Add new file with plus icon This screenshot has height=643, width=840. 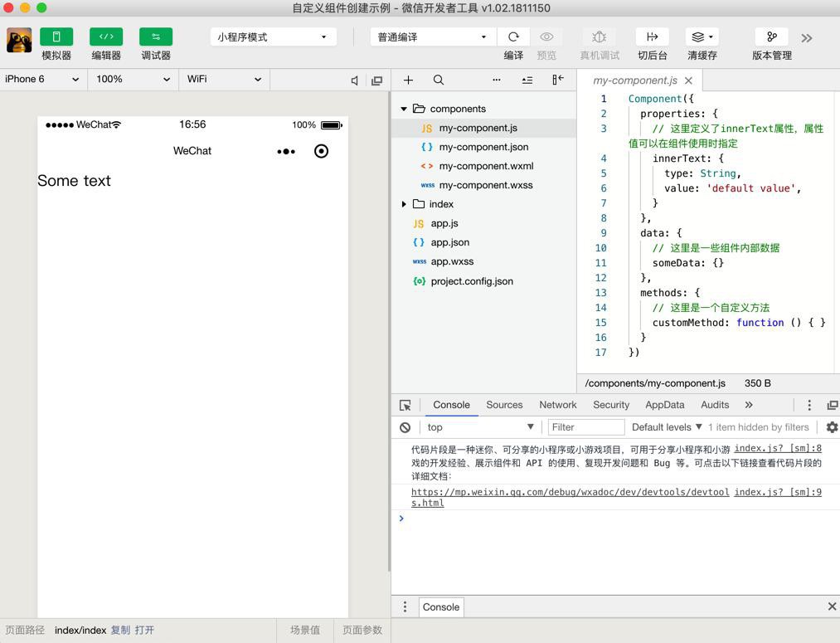(408, 80)
